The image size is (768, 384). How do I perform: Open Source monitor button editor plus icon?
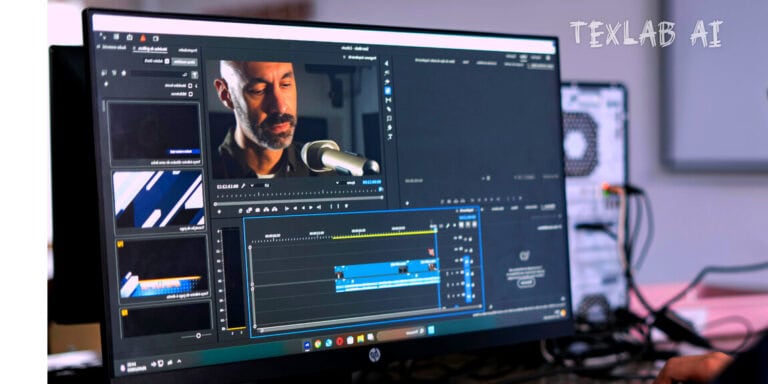[x=407, y=203]
